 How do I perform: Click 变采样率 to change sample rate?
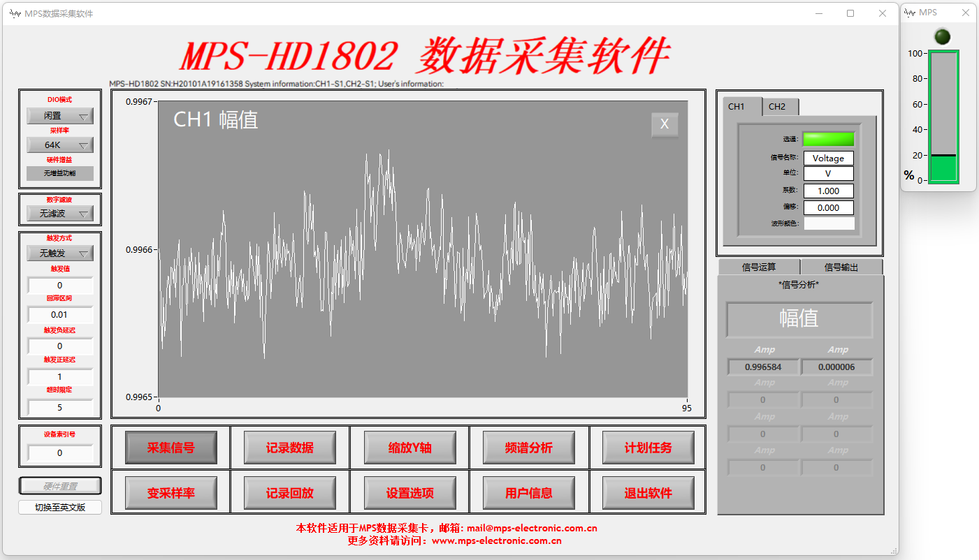tap(171, 492)
